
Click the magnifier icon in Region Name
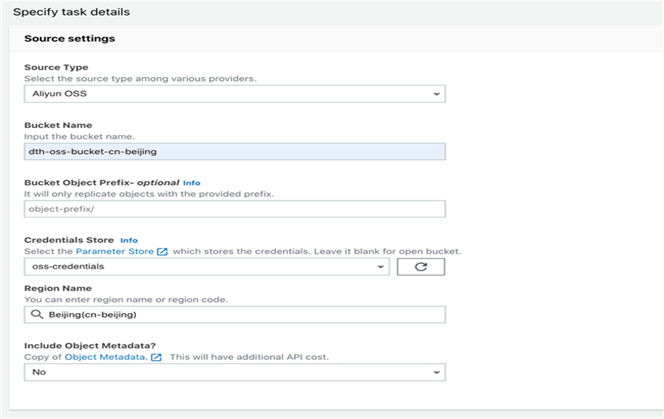(38, 314)
